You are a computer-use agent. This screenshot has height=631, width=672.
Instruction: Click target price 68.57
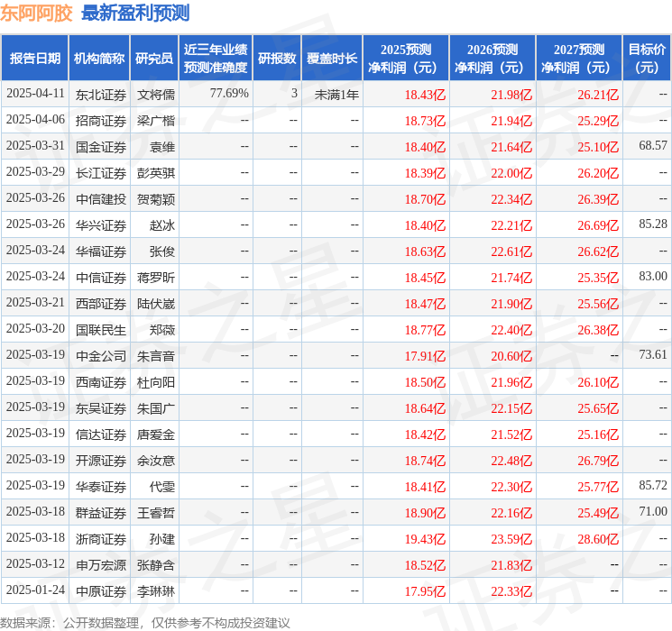click(653, 146)
